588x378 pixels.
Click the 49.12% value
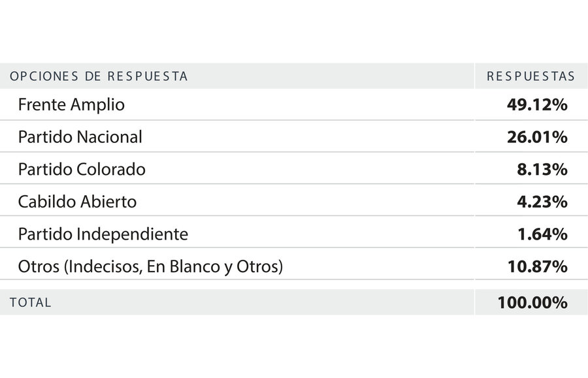click(x=537, y=104)
